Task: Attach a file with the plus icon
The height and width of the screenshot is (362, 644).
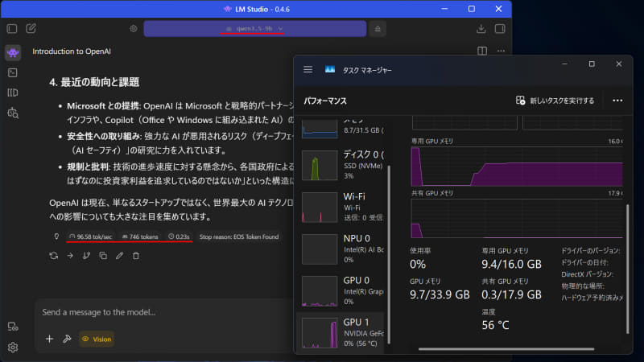Action: pyautogui.click(x=49, y=339)
